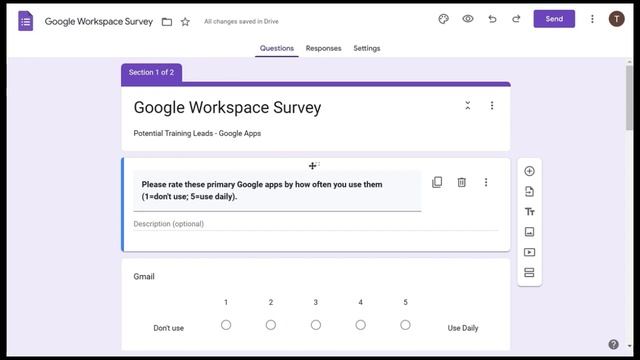
Task: Redo the last change
Action: point(516,19)
